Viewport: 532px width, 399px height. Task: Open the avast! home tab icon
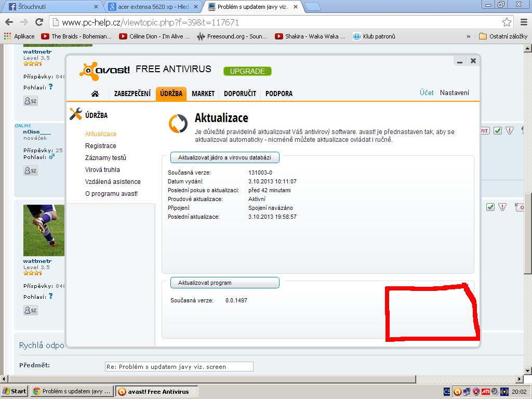[95, 94]
